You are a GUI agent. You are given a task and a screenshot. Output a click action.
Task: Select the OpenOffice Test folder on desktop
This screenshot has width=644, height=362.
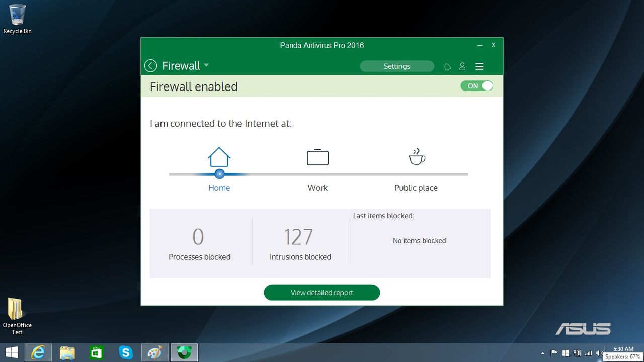17,316
